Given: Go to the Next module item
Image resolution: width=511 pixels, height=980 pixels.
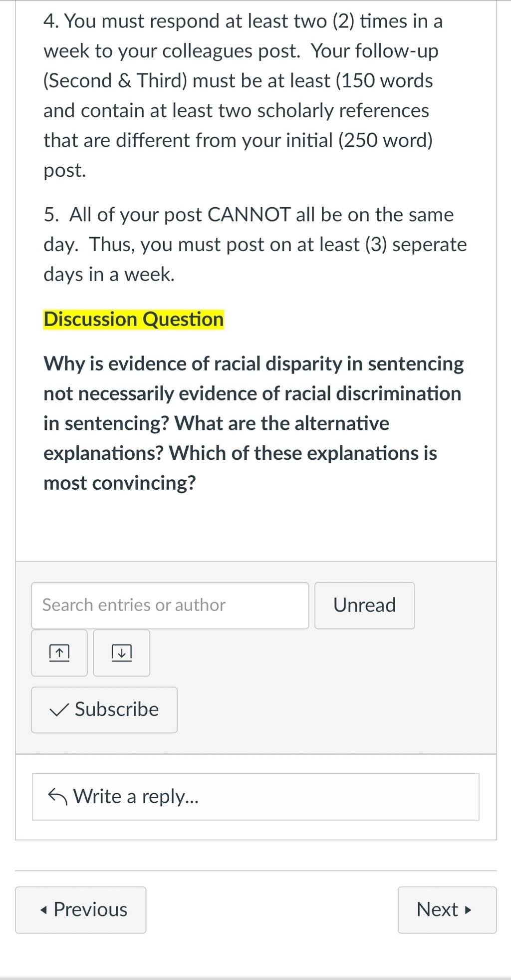Looking at the screenshot, I should tap(447, 910).
